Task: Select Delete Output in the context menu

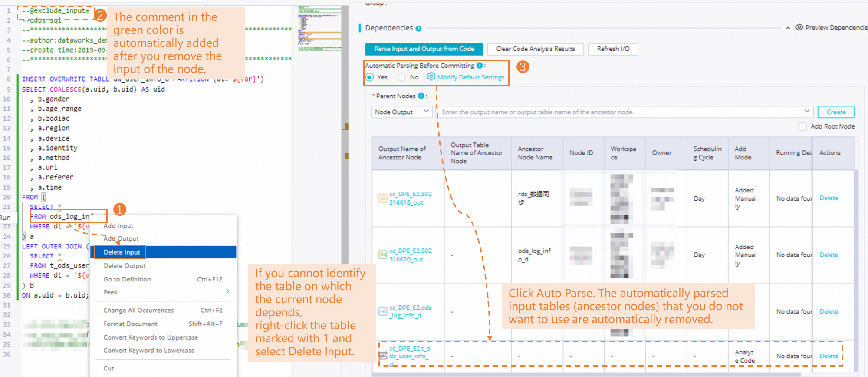Action: (x=125, y=266)
